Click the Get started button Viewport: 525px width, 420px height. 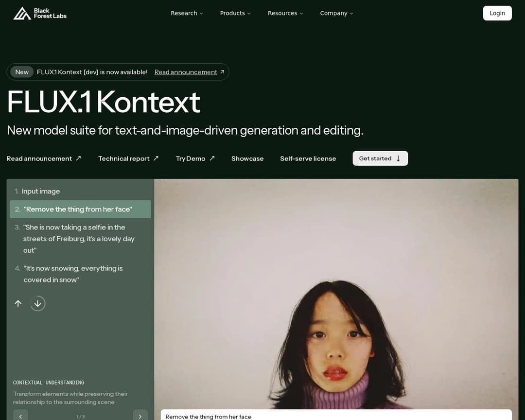click(x=380, y=158)
